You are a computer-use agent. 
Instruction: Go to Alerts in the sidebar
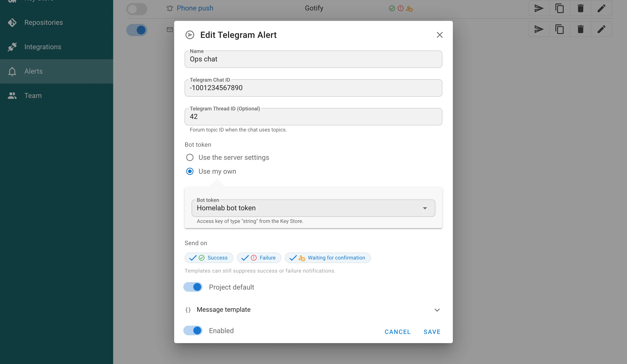click(x=56, y=71)
